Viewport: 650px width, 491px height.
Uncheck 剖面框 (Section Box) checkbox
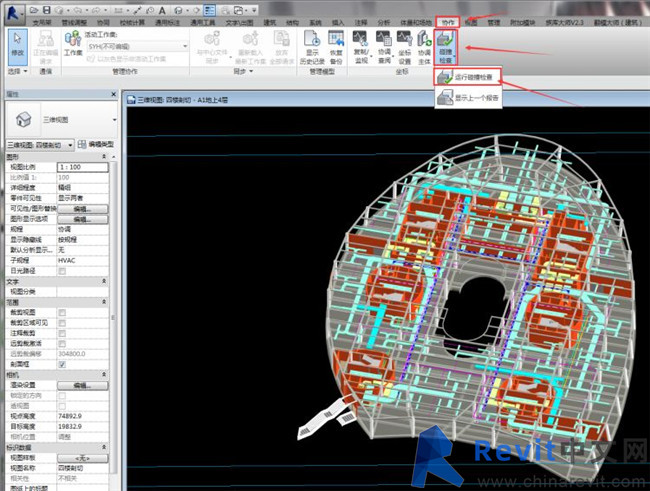pos(62,364)
